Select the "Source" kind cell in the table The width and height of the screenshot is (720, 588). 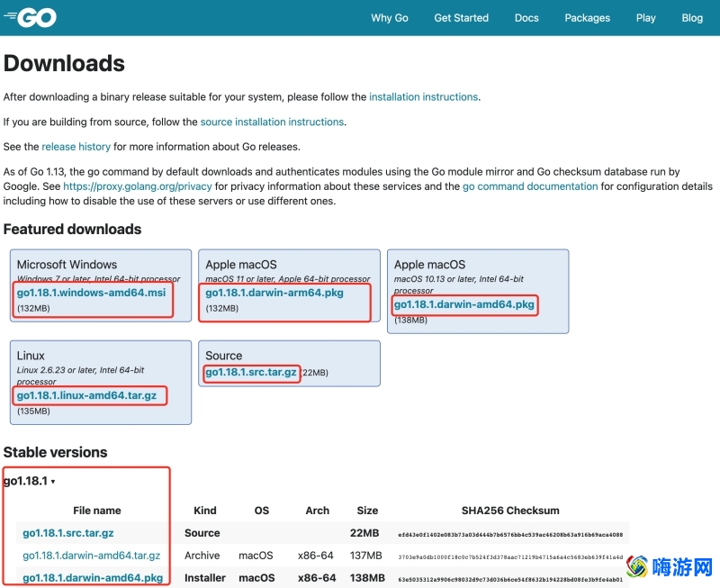pyautogui.click(x=202, y=533)
